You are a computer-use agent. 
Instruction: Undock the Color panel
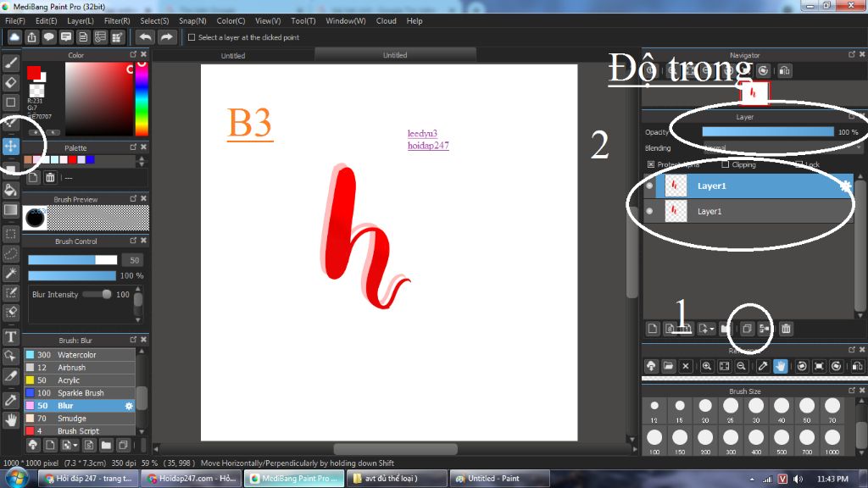pos(133,54)
